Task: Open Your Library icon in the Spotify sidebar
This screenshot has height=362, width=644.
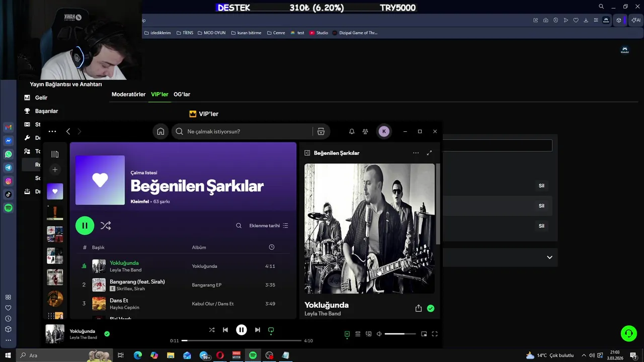Action: pos(55,154)
